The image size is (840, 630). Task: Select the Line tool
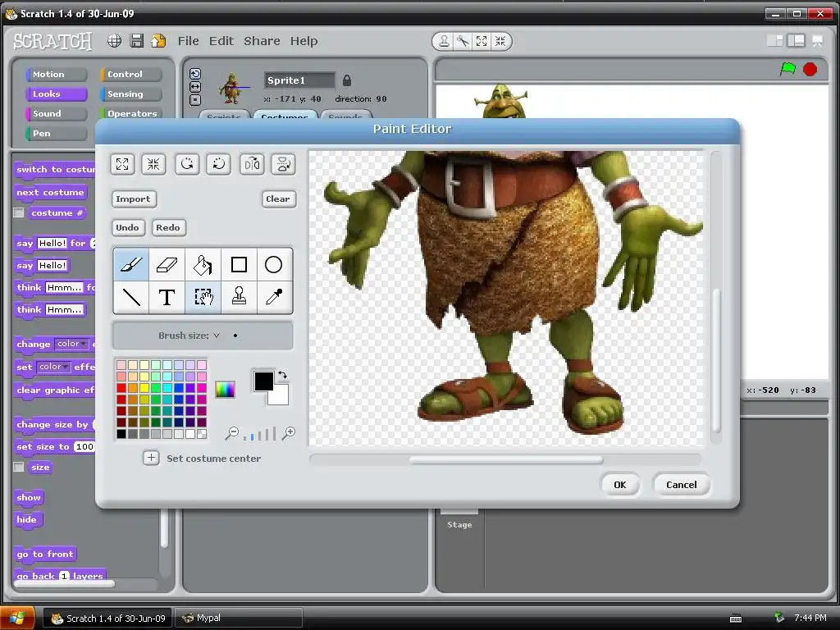tap(131, 297)
